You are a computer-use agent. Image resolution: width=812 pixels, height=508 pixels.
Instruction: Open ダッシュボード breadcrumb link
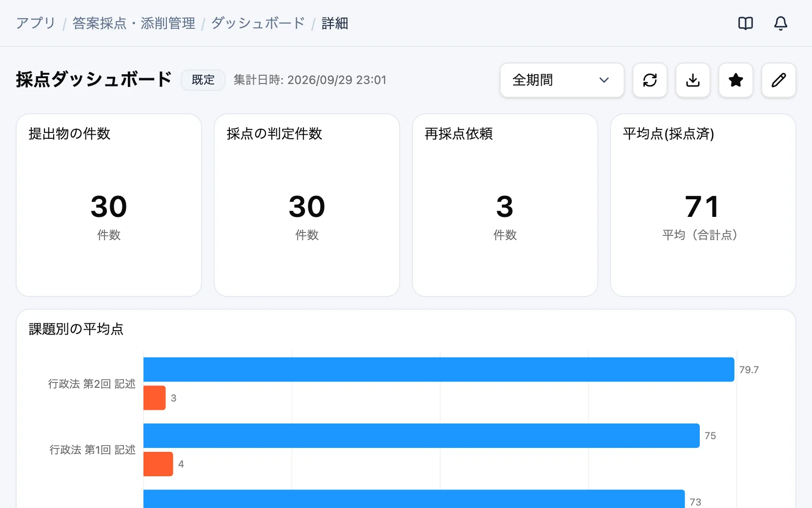[258, 23]
